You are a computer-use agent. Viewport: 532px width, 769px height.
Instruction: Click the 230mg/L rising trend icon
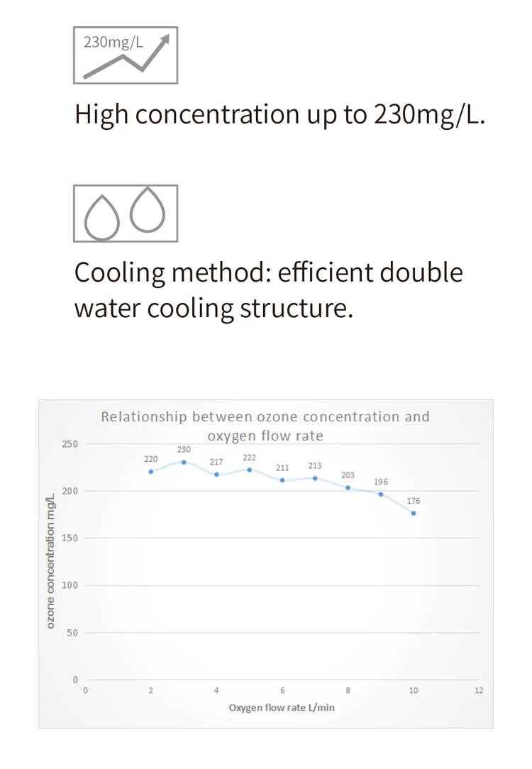126,55
